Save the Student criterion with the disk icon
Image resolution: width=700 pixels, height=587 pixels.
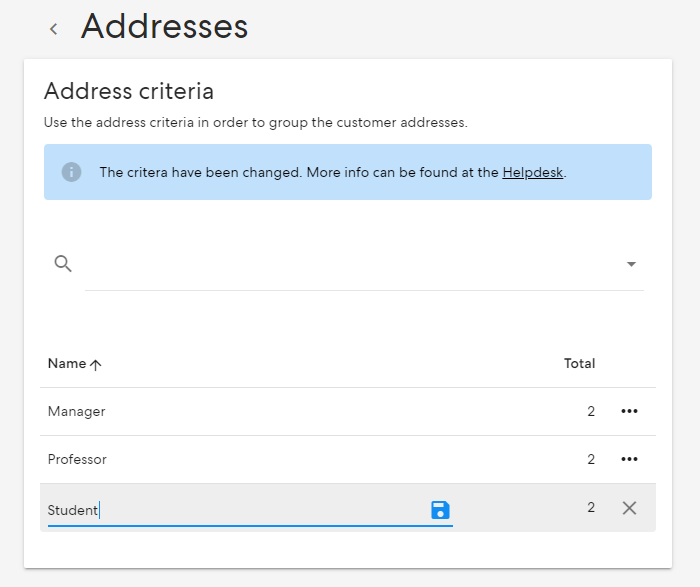pyautogui.click(x=440, y=510)
